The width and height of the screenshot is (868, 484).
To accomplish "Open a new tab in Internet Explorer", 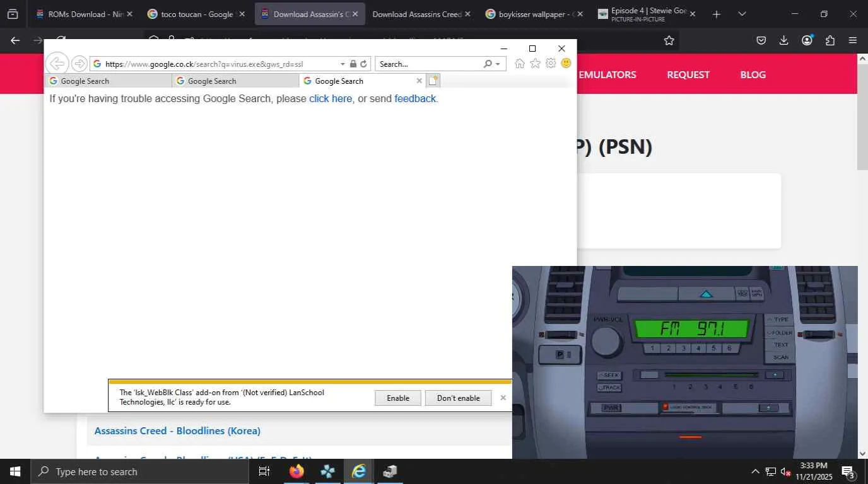I will click(433, 81).
